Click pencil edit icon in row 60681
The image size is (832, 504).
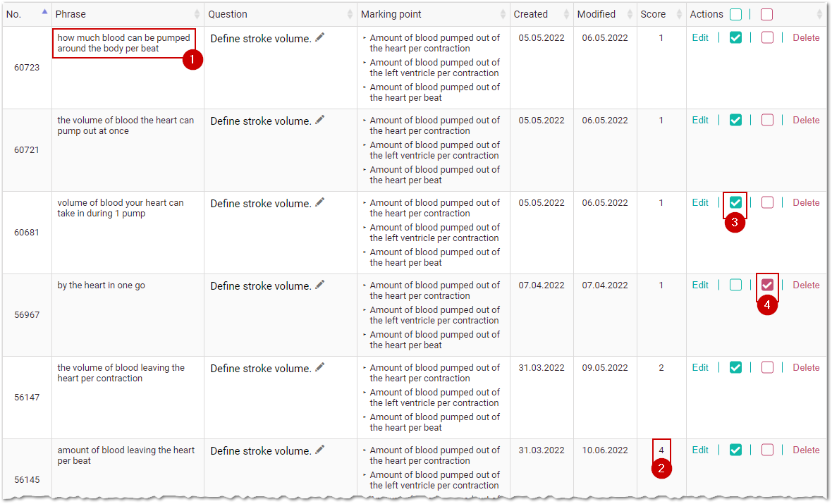320,203
